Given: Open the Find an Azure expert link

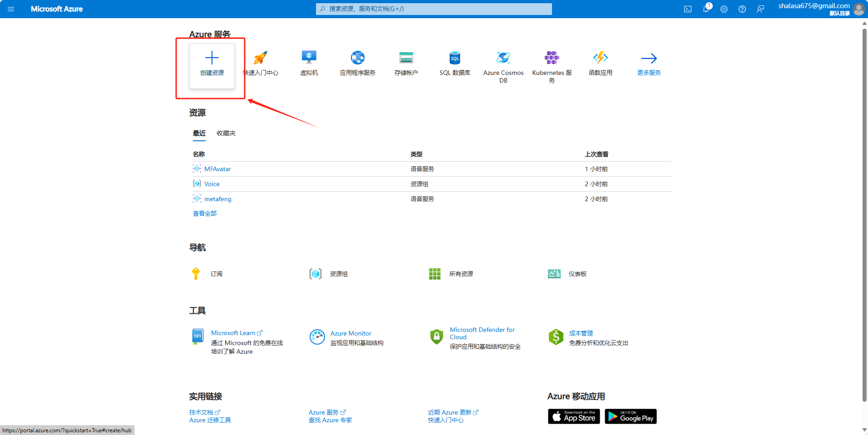Looking at the screenshot, I should (330, 420).
